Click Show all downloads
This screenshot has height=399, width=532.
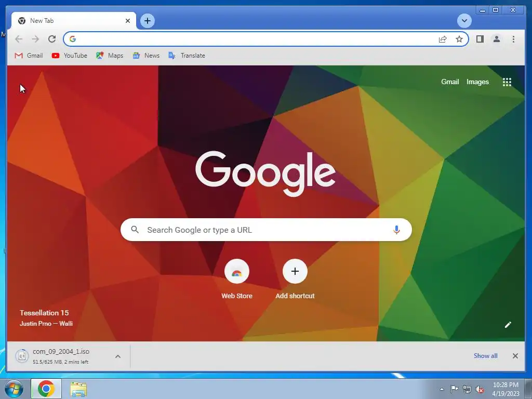click(486, 355)
